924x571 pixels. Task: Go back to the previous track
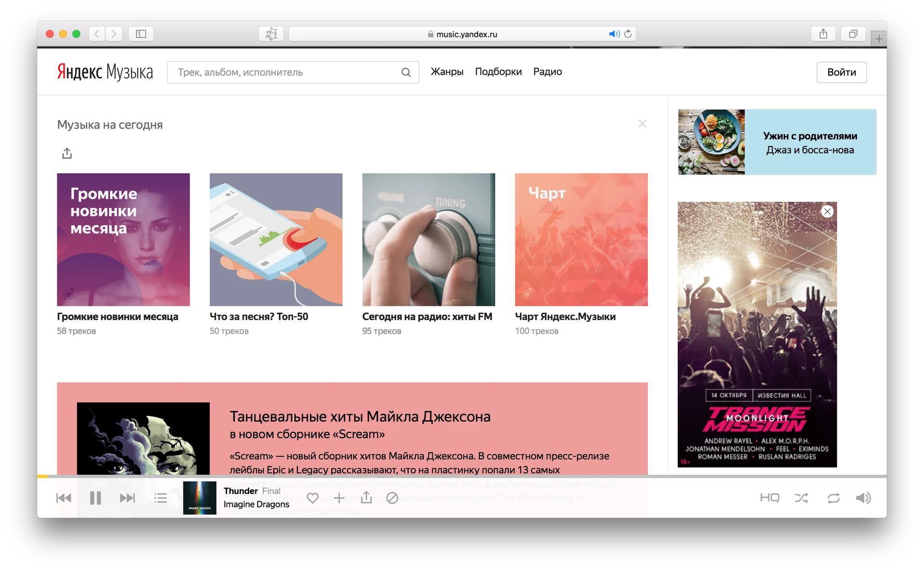pos(64,498)
